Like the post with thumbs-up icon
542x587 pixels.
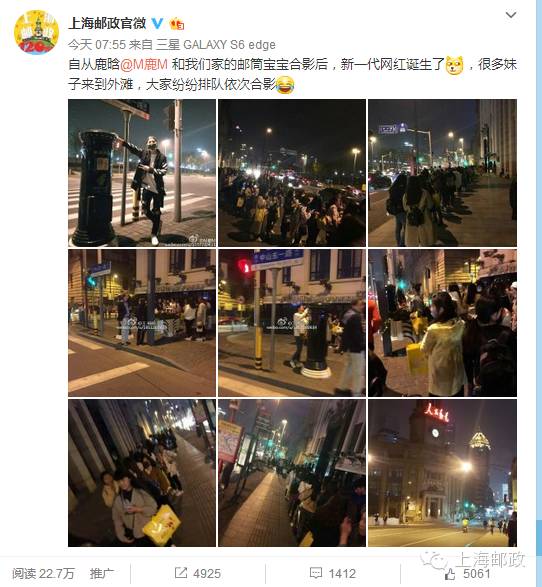click(x=450, y=574)
